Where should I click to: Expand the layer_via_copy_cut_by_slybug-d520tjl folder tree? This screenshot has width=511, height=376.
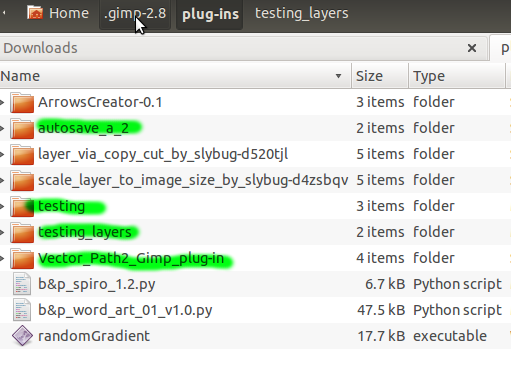tap(2, 154)
